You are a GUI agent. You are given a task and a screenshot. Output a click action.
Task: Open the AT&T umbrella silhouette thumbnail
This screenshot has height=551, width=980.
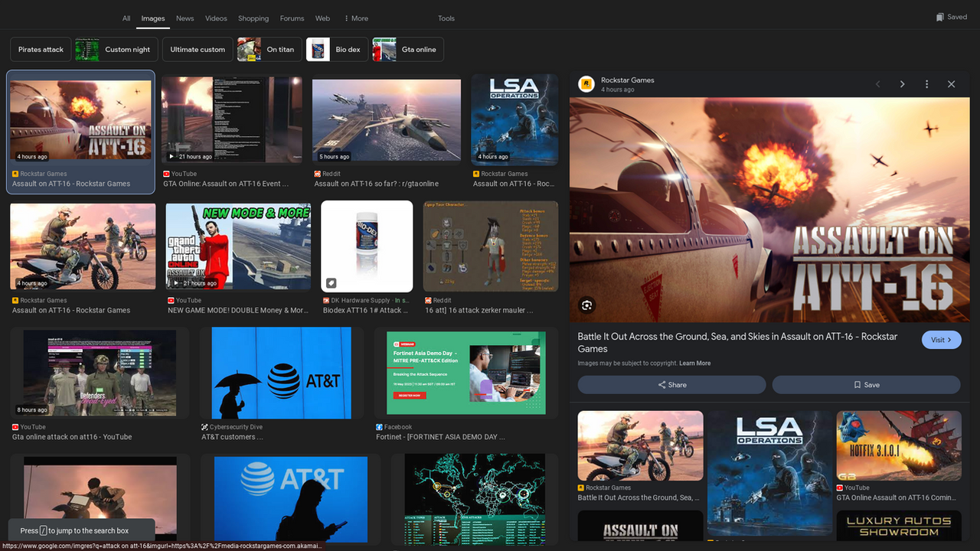pyautogui.click(x=281, y=373)
